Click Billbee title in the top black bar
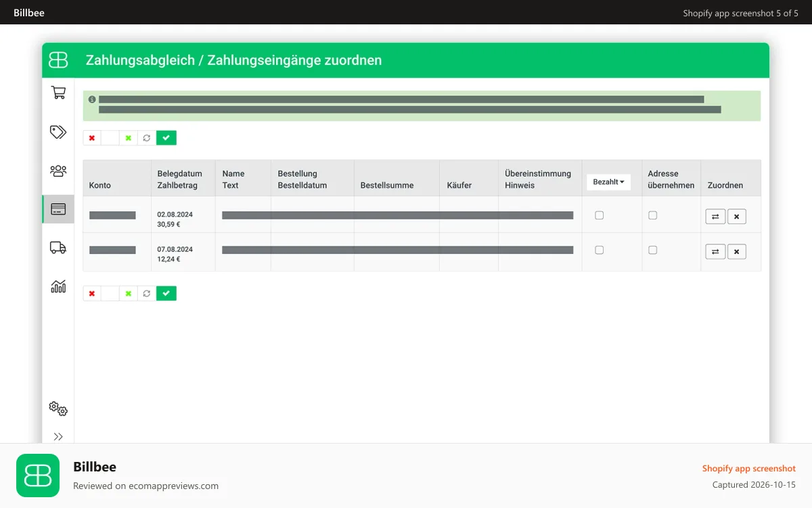812x508 pixels. 29,13
